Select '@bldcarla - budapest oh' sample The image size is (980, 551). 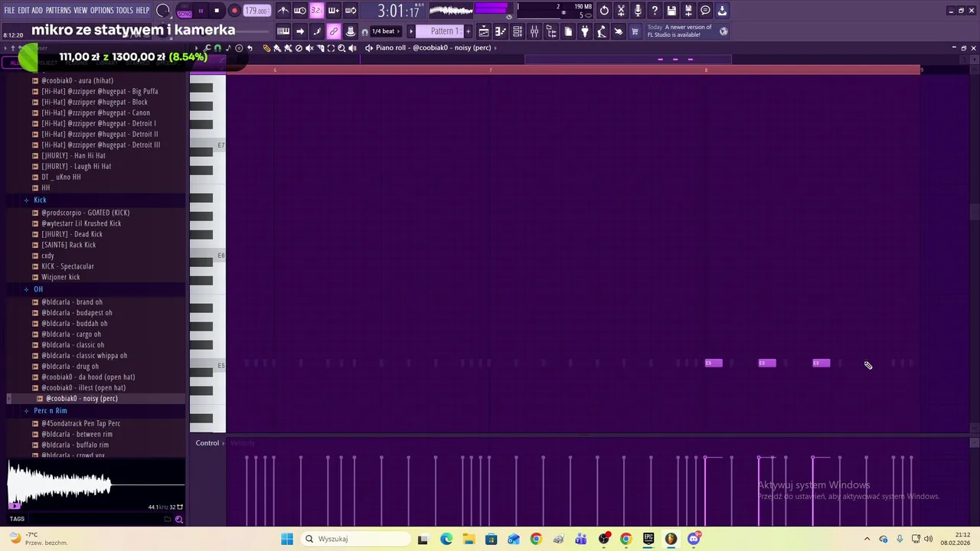(x=77, y=312)
